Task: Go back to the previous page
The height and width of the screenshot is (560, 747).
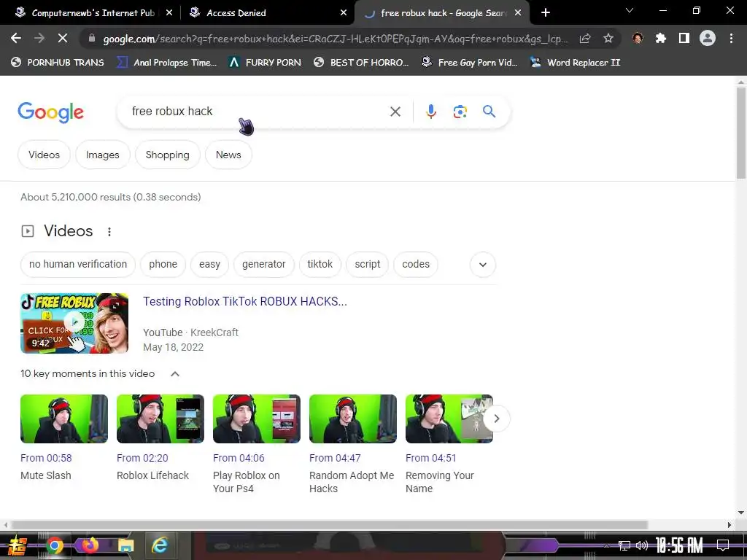Action: click(x=16, y=38)
